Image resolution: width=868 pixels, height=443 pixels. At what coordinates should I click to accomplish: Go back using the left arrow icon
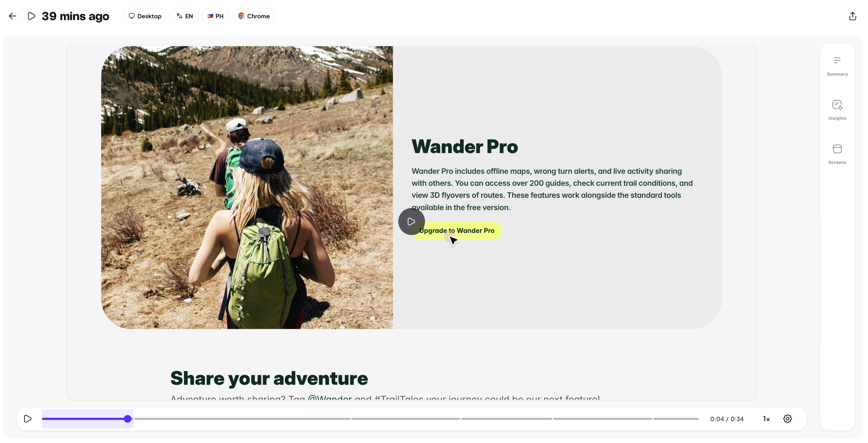pyautogui.click(x=13, y=16)
